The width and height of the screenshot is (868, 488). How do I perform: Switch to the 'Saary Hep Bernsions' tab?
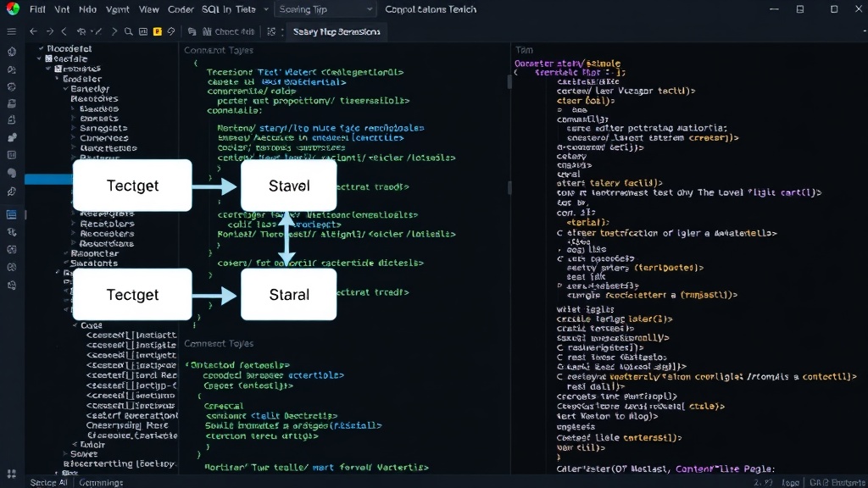(x=337, y=31)
